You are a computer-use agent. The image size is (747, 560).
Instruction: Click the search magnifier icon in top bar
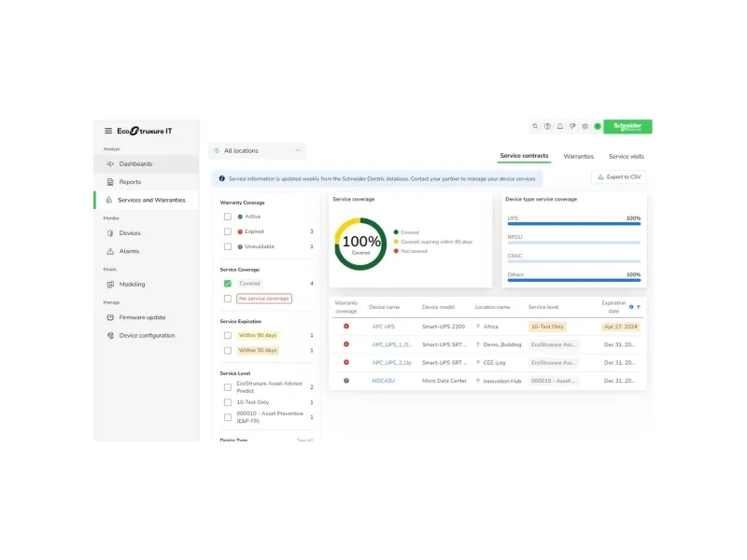pyautogui.click(x=535, y=126)
